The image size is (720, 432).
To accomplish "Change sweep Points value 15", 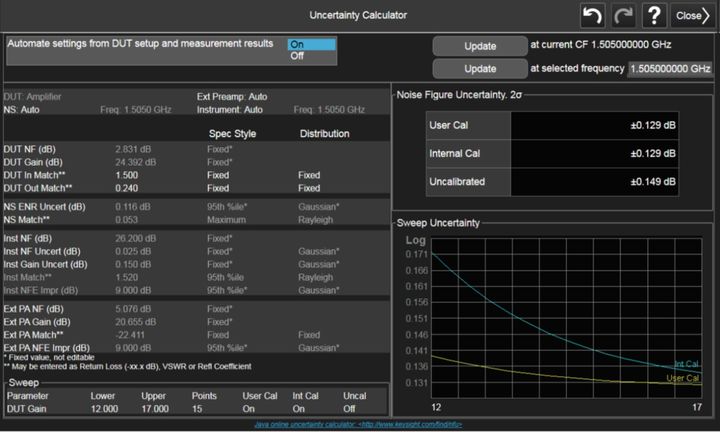I will point(200,408).
